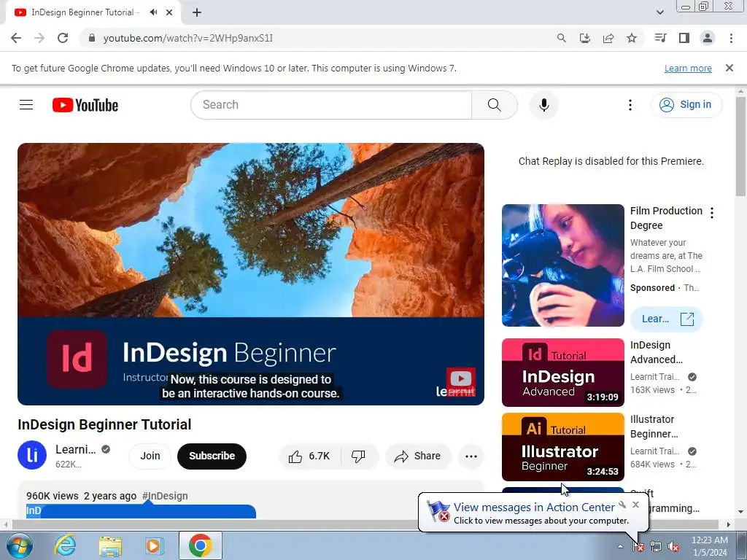Screen dimensions: 747x560
Task: Mute the tab via speaker icon
Action: click(x=153, y=12)
